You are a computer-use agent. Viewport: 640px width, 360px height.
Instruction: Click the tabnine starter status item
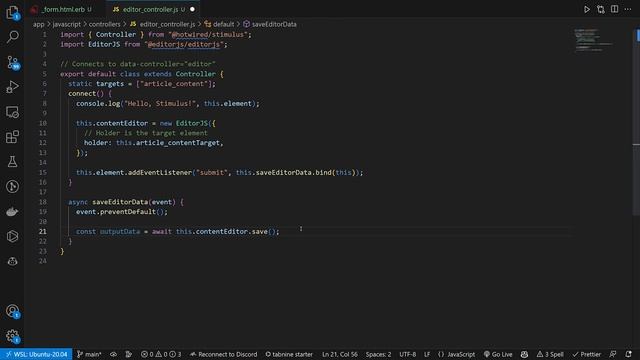tap(289, 354)
